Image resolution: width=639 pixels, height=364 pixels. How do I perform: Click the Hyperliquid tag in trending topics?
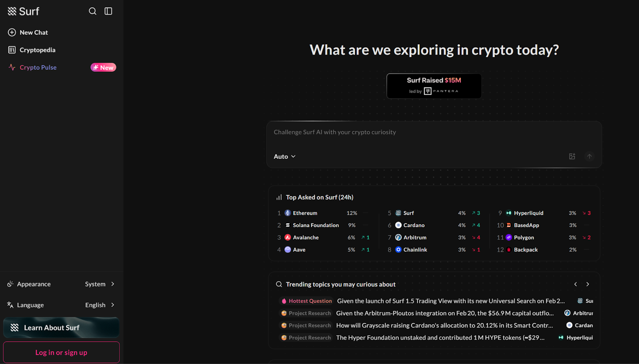[575, 338]
